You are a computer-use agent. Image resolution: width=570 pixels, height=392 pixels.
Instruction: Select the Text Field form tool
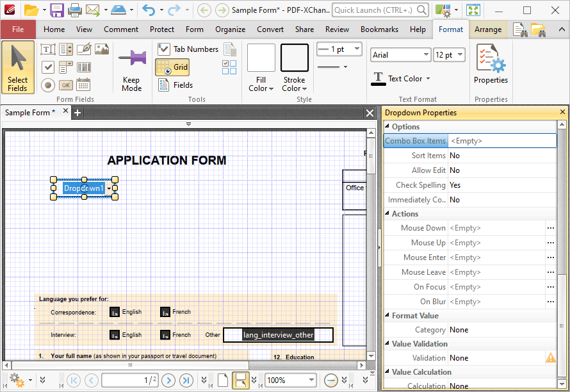tap(48, 49)
